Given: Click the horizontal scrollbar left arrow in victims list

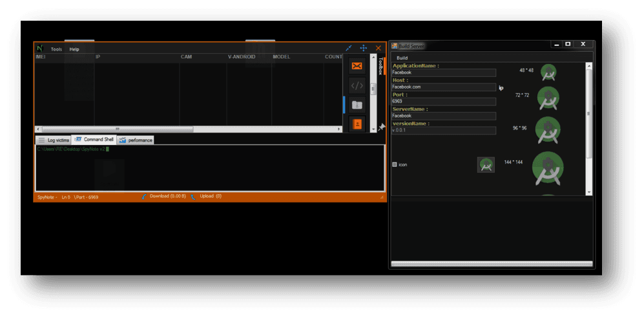Looking at the screenshot, I should point(37,129).
